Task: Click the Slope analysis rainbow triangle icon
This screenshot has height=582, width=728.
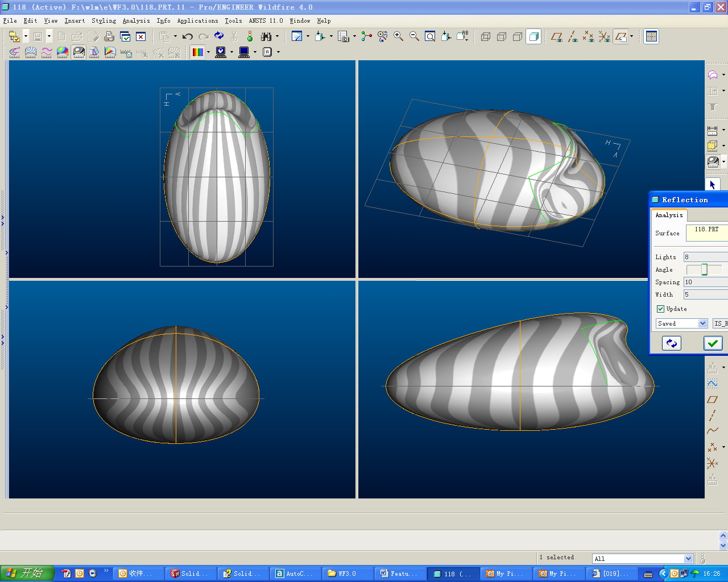Action: tap(110, 52)
